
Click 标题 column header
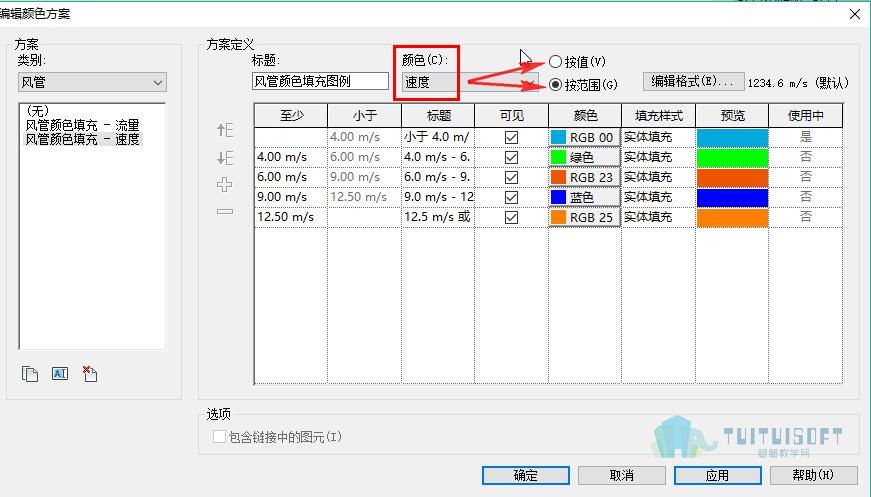(x=438, y=116)
